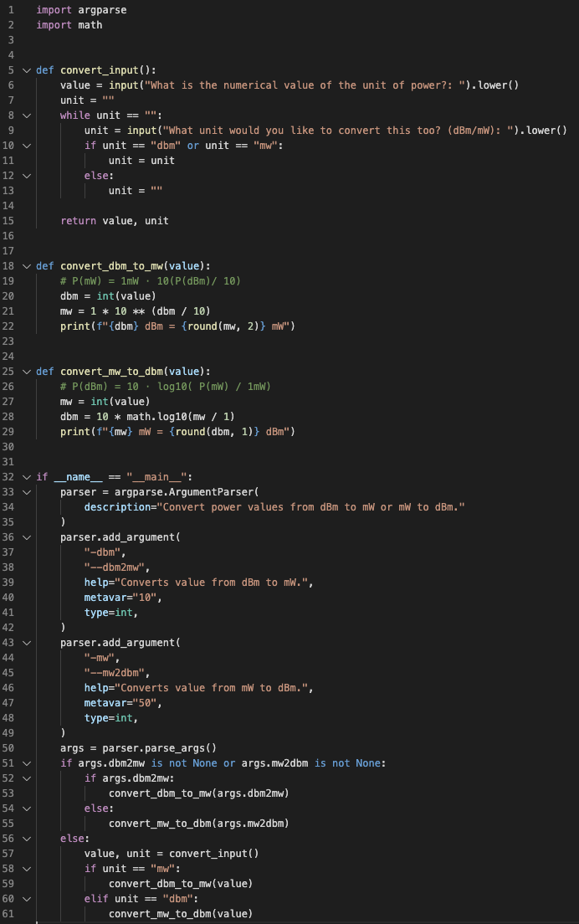Screen dimensions: 579x924
Task: Click the "-mw" argument string
Action: pos(100,658)
